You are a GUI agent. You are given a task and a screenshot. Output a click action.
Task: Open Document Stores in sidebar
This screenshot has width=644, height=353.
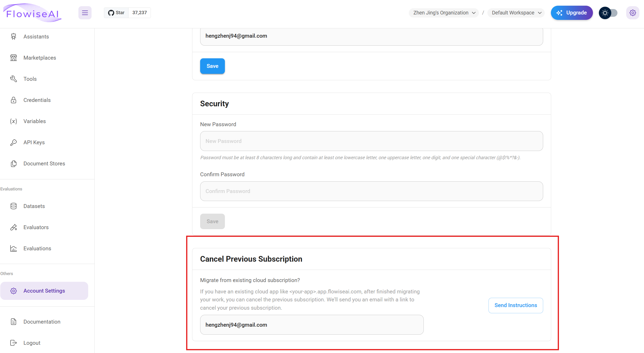[44, 164]
